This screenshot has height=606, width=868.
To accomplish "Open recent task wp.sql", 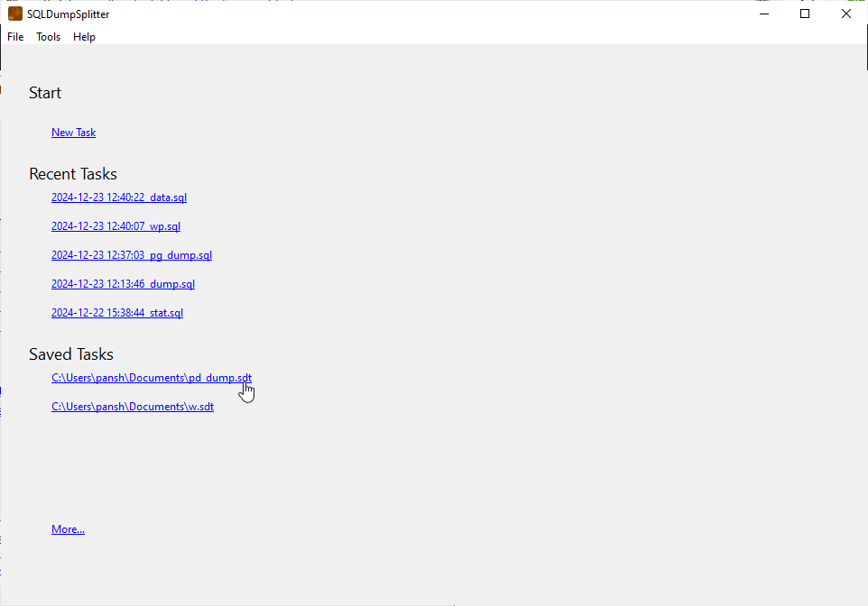I will (115, 226).
